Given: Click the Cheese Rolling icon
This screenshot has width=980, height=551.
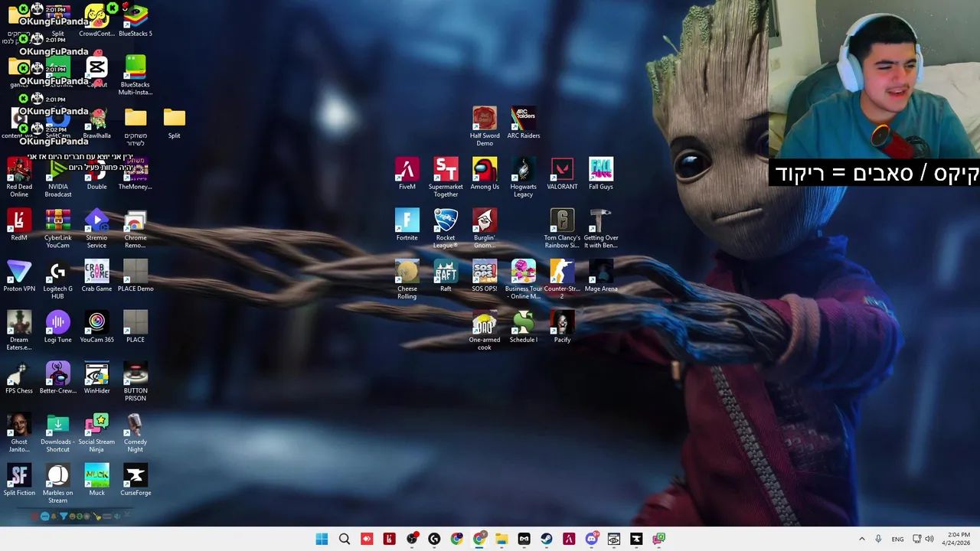Looking at the screenshot, I should pos(407,280).
